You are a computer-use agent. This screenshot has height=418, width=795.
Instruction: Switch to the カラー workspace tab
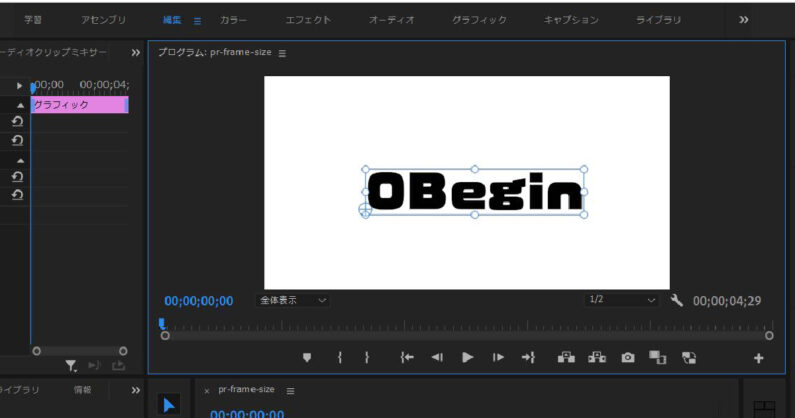[x=234, y=20]
